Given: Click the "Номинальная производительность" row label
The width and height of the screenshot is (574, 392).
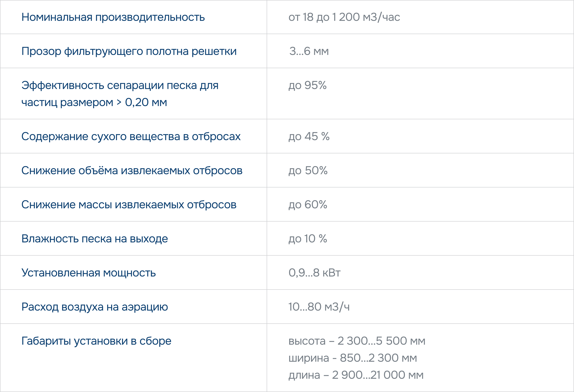Looking at the screenshot, I should (113, 17).
